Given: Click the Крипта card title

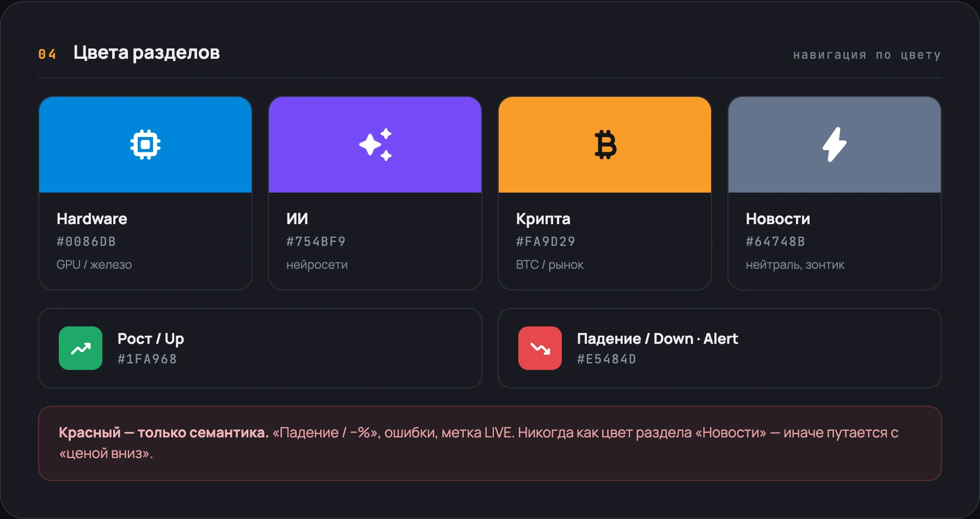Looking at the screenshot, I should point(543,219).
